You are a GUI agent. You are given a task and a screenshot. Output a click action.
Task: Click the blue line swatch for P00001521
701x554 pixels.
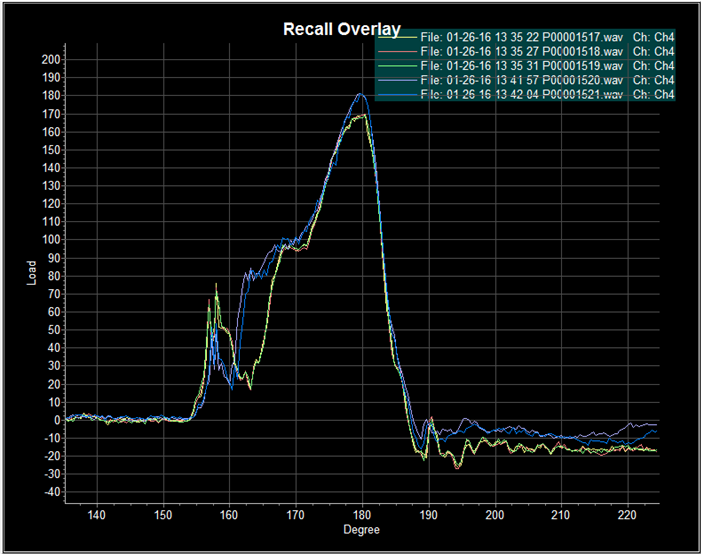click(x=397, y=94)
